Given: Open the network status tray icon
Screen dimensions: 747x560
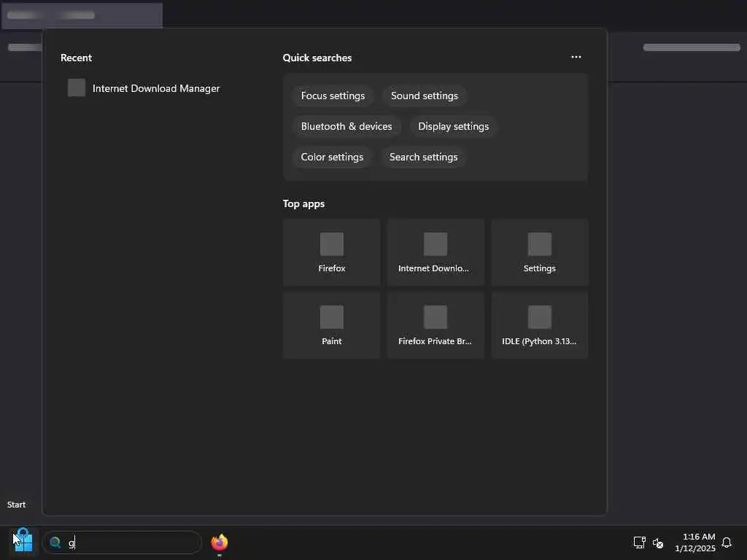Looking at the screenshot, I should 639,542.
